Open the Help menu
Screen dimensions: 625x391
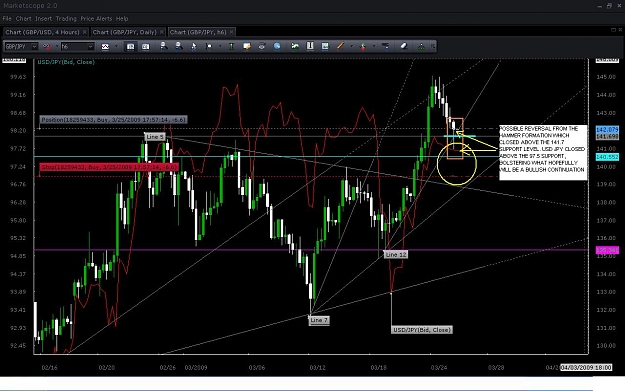point(122,19)
